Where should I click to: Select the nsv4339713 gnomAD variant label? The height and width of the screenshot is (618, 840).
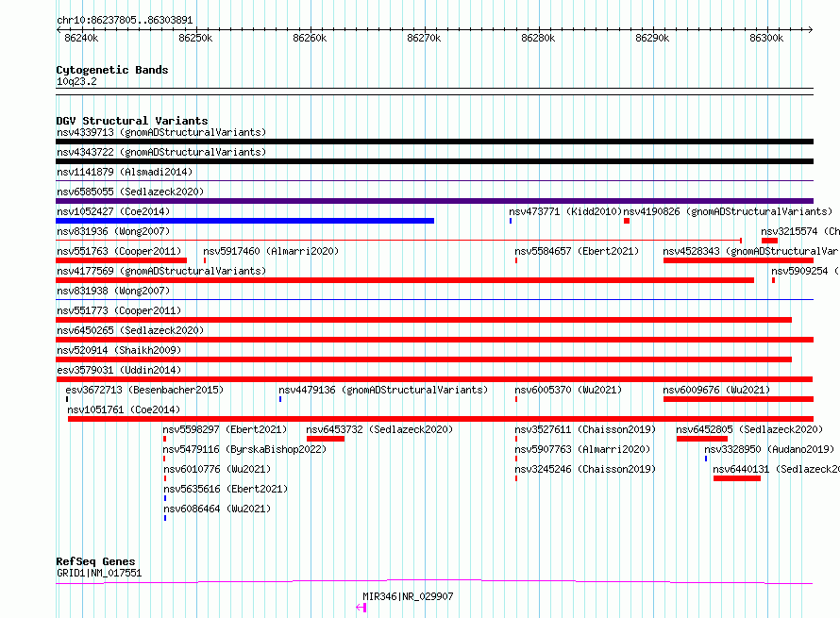pos(161,132)
